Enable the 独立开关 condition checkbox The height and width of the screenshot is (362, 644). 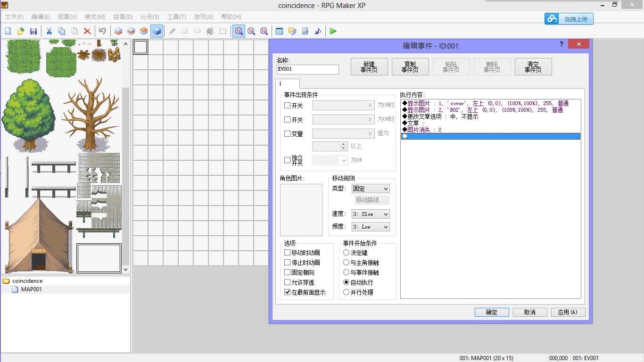288,160
